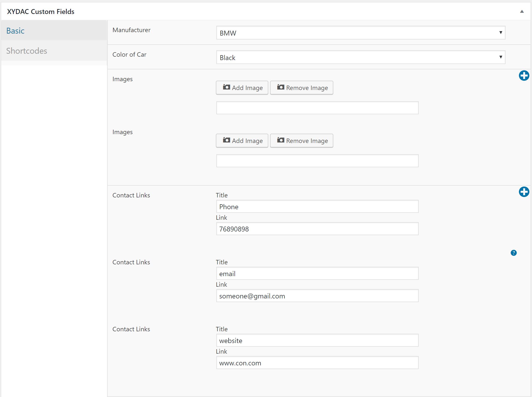Open the Color of Car dropdown
Viewport: 532px width, 397px height.
[x=361, y=57]
